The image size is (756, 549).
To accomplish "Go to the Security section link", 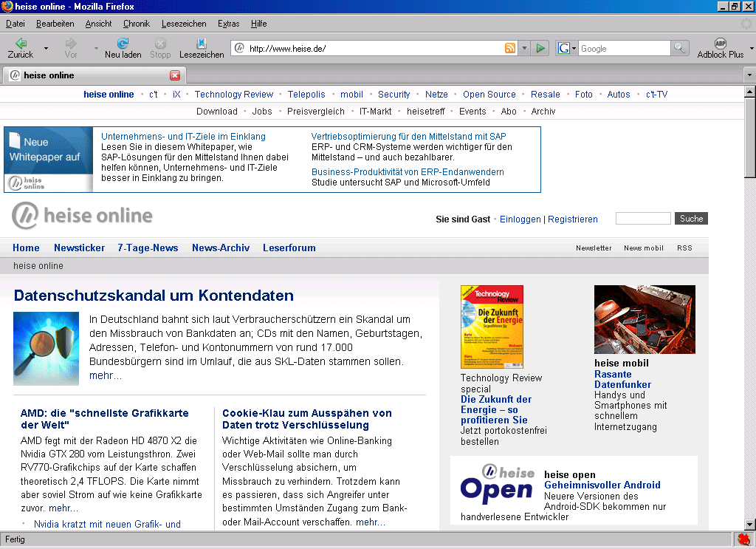I will coord(394,94).
